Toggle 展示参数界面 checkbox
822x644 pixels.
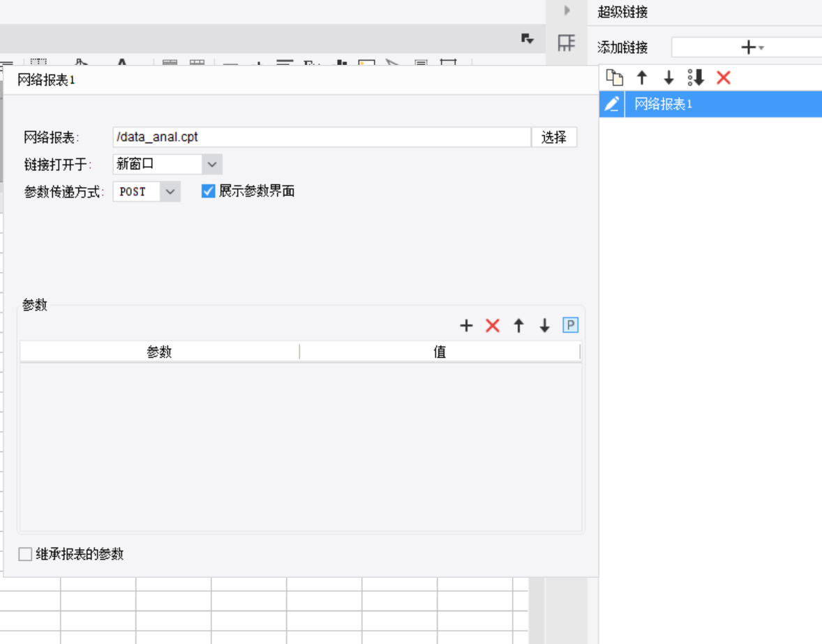point(208,190)
